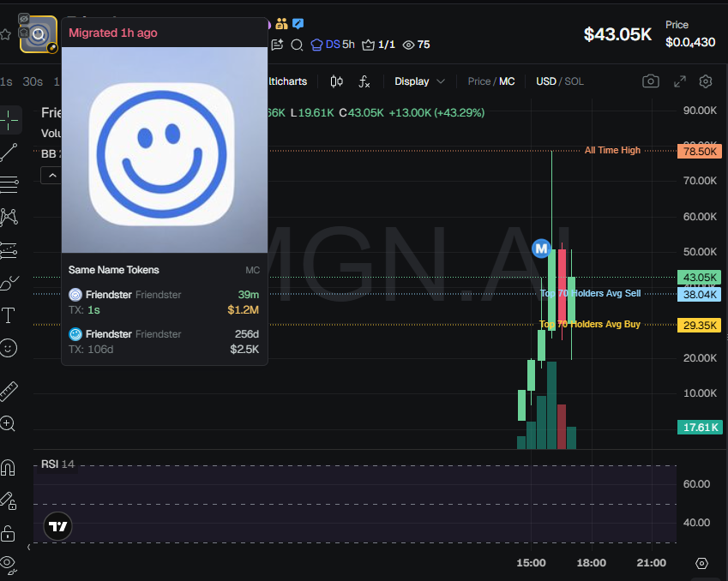
Task: Click the All Time High 78.50K label
Action: point(699,152)
